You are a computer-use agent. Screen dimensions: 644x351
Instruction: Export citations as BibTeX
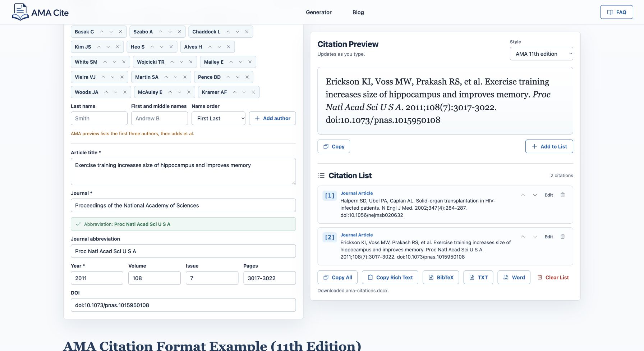(441, 277)
